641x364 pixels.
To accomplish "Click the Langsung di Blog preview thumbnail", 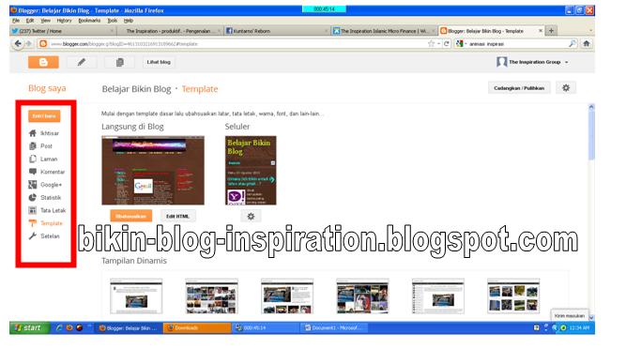I will 153,171.
